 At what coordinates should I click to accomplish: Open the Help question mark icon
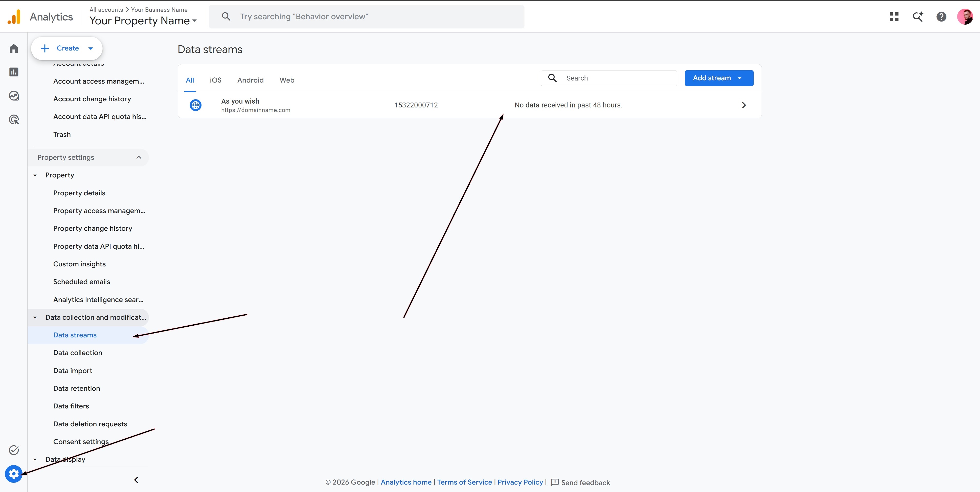click(x=941, y=17)
